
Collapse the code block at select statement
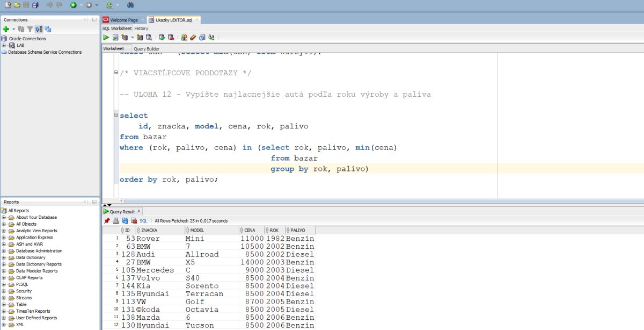pyautogui.click(x=116, y=116)
